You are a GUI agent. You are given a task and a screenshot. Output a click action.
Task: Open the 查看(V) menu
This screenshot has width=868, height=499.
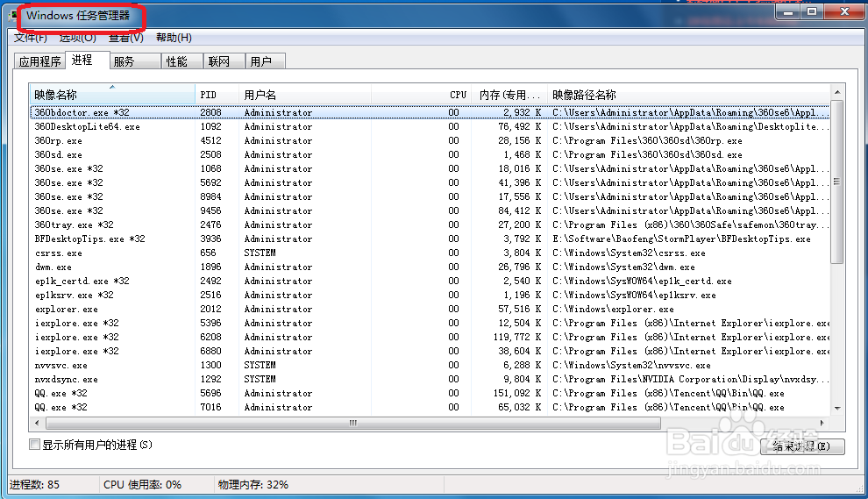coord(125,38)
